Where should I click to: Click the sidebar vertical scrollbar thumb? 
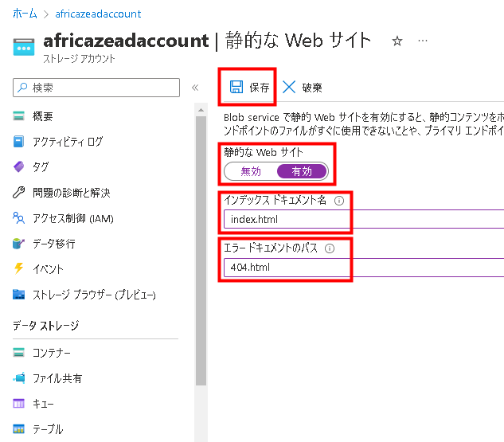[201, 251]
